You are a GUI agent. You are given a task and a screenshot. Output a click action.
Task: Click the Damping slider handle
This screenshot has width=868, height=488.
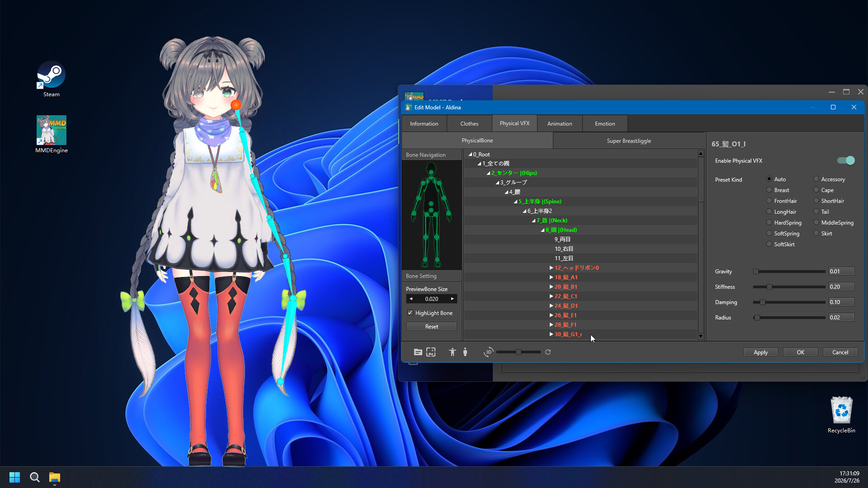coord(763,302)
